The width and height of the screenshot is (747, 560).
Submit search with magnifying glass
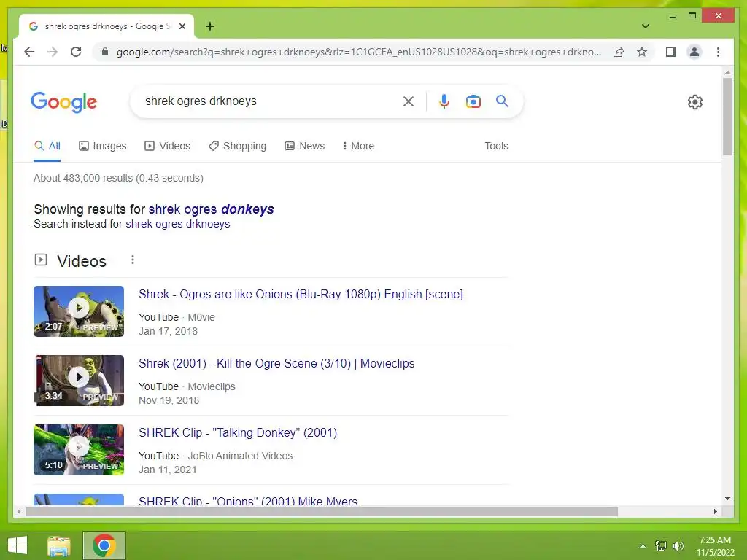(x=502, y=101)
